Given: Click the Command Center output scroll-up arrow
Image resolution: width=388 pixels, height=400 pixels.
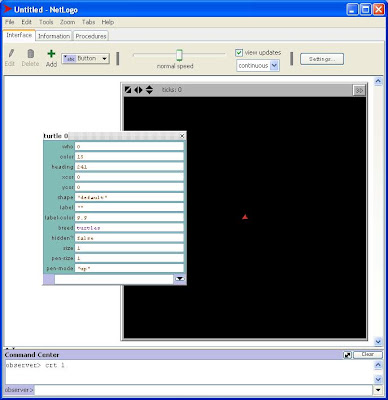Looking at the screenshot, I should pos(378,365).
